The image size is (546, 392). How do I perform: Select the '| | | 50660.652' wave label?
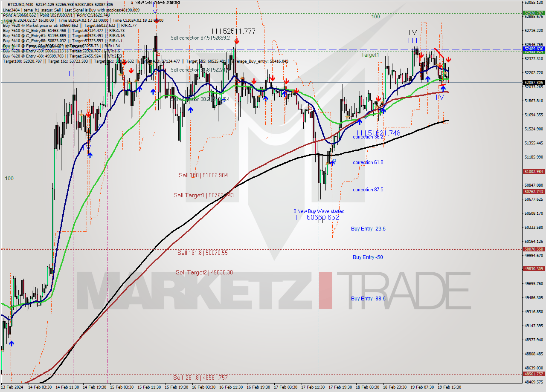pos(317,218)
